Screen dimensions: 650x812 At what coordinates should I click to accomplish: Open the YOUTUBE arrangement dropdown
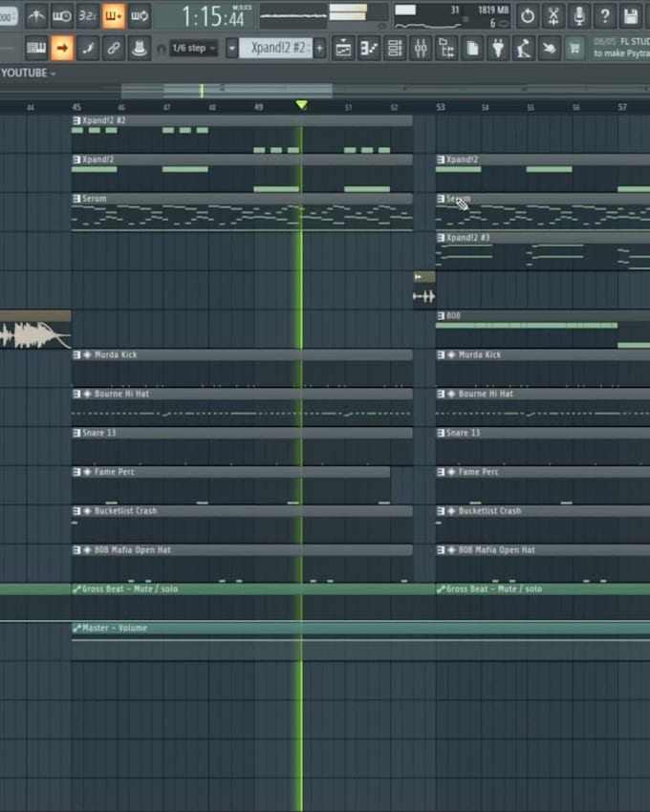[x=28, y=73]
